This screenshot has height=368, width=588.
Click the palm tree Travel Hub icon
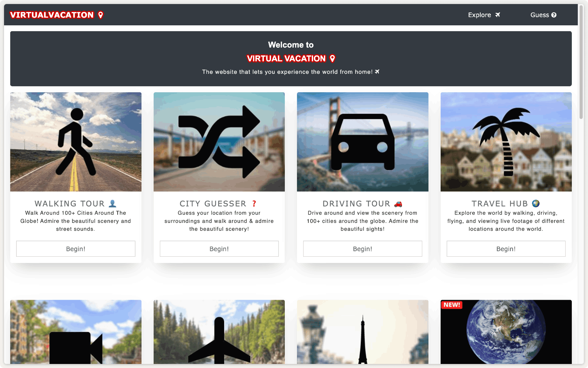(x=506, y=142)
